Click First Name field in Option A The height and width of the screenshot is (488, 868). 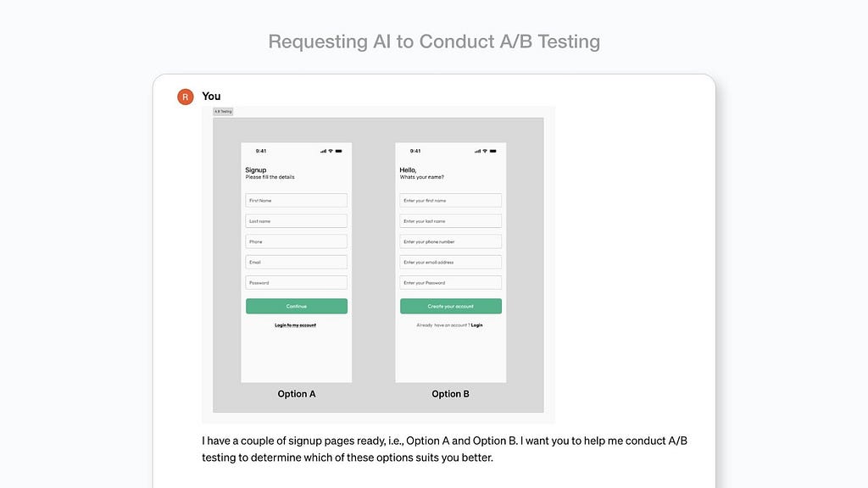click(x=296, y=200)
